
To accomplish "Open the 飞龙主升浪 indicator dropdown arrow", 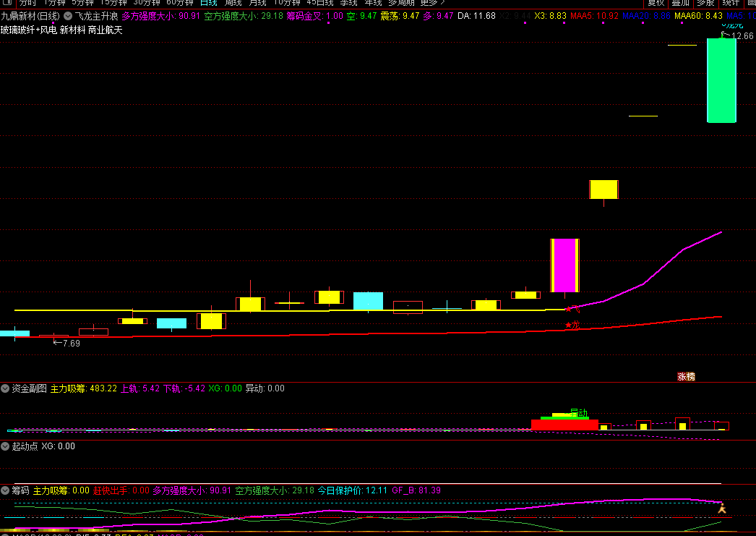I will (x=68, y=16).
